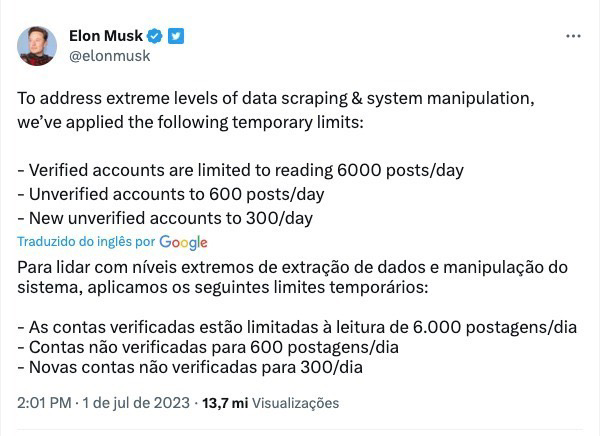
Task: Select the line about data scraping & system manipulation
Action: (276, 99)
